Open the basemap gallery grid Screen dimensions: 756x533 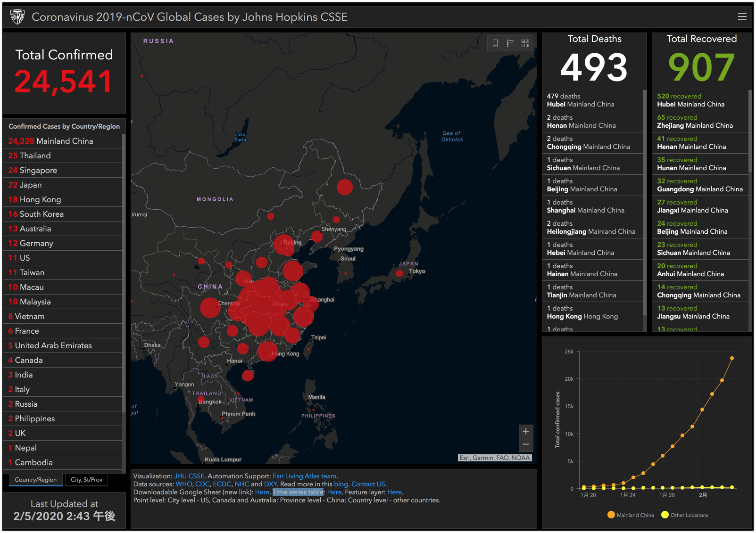(525, 43)
